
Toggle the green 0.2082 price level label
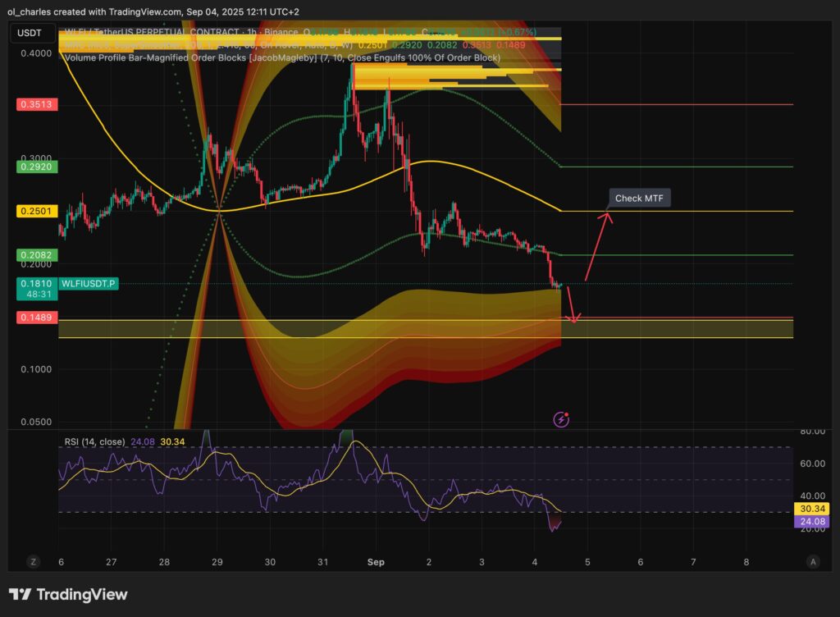(x=35, y=256)
